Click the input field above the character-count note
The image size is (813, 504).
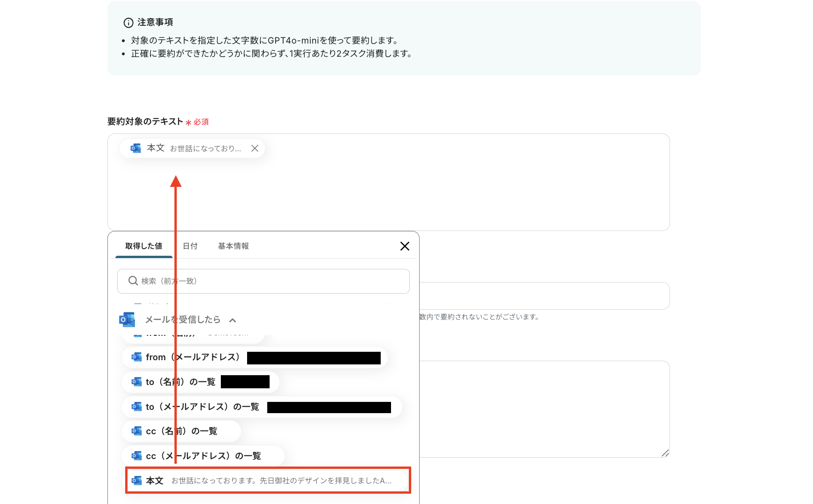544,296
